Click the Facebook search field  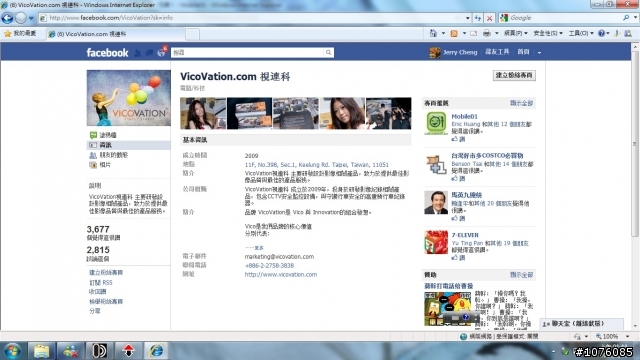[247, 52]
